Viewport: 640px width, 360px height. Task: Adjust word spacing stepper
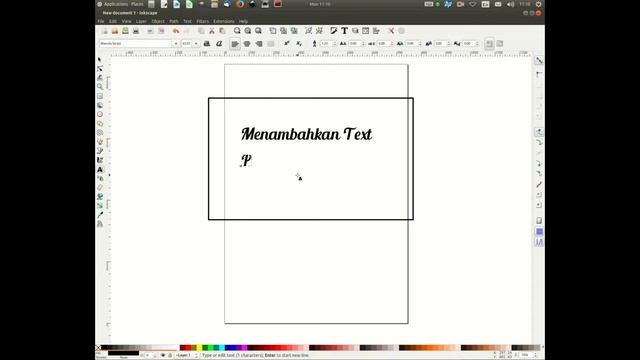392,44
